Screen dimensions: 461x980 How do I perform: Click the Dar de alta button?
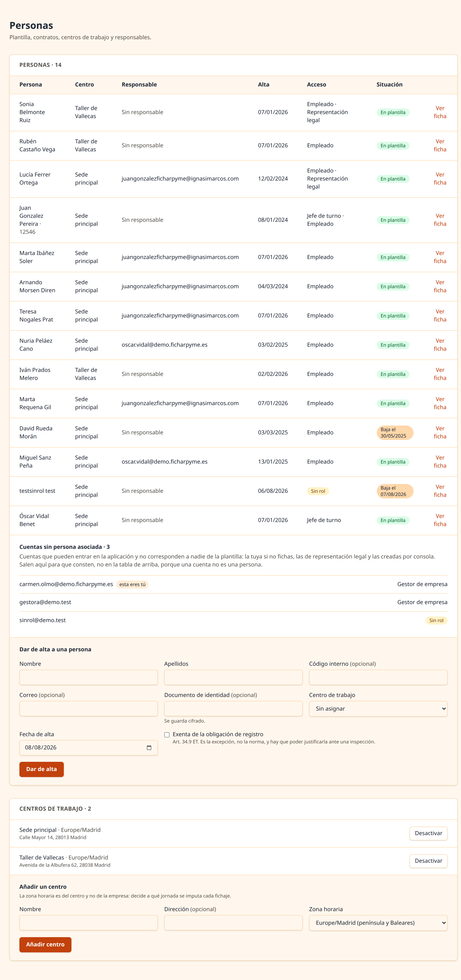coord(41,769)
